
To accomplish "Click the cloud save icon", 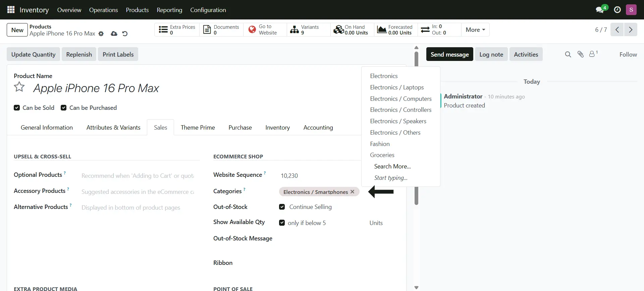I will click(x=114, y=34).
